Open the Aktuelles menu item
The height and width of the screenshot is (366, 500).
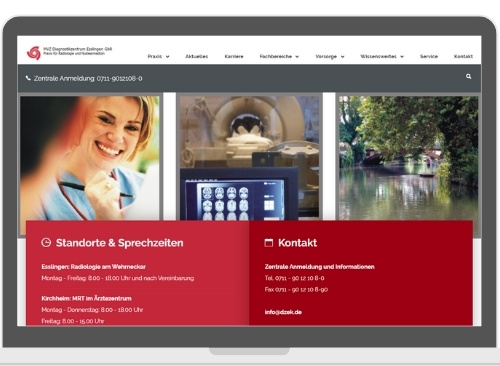(x=196, y=56)
